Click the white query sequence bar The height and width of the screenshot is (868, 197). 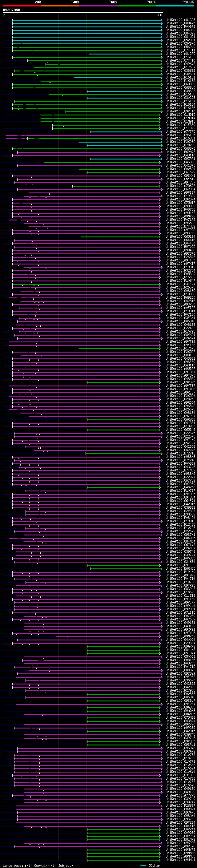pyautogui.click(x=83, y=13)
